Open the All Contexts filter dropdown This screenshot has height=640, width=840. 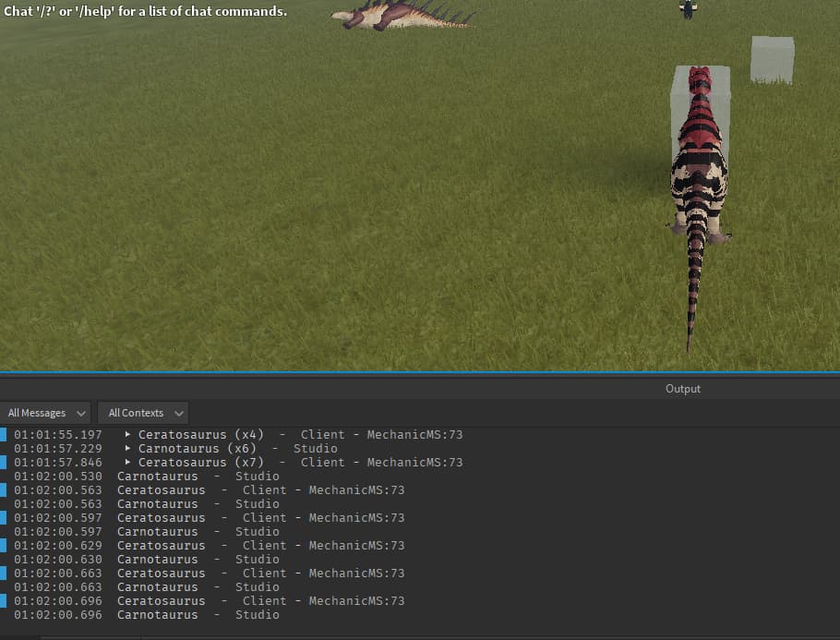(x=142, y=412)
